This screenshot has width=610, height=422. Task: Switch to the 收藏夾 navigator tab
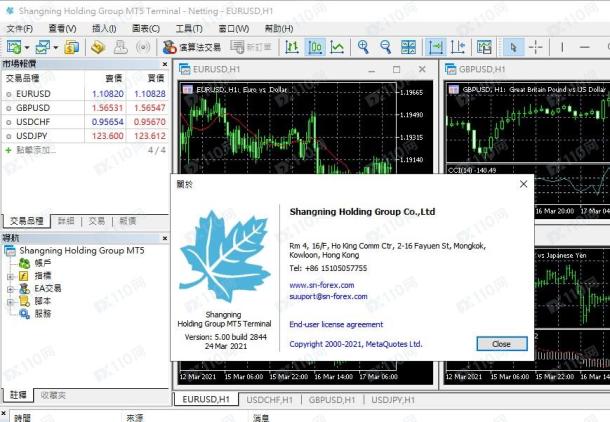coord(53,396)
